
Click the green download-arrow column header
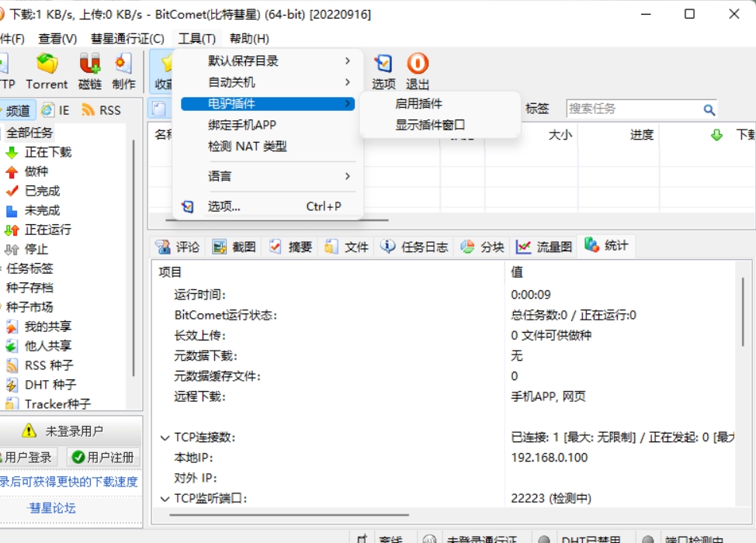[x=716, y=135]
